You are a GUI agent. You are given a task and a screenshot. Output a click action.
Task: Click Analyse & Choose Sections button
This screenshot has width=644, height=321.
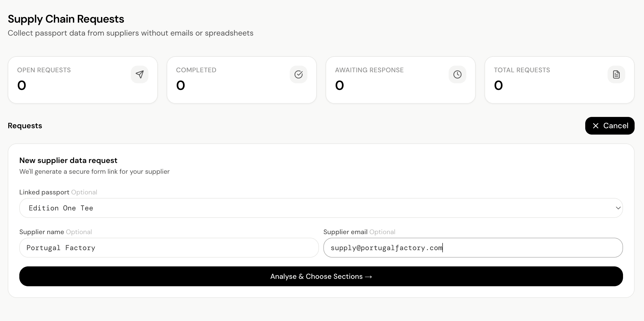coord(321,276)
